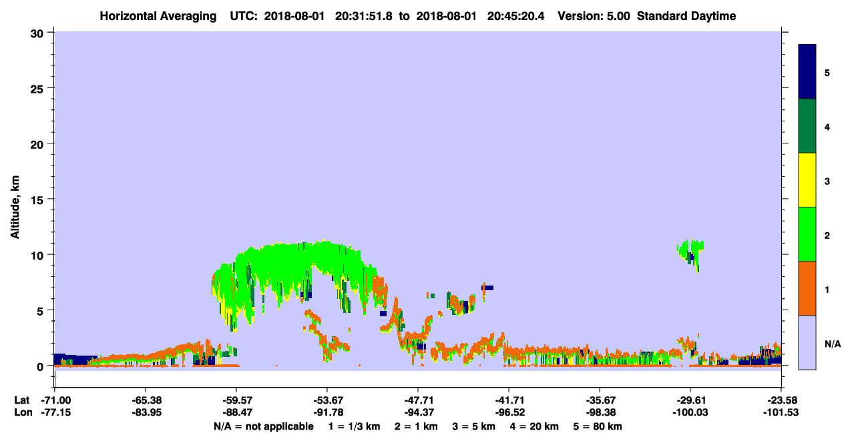Click the 'Standard Daytime' label
This screenshot has width=868, height=445.
click(x=686, y=16)
